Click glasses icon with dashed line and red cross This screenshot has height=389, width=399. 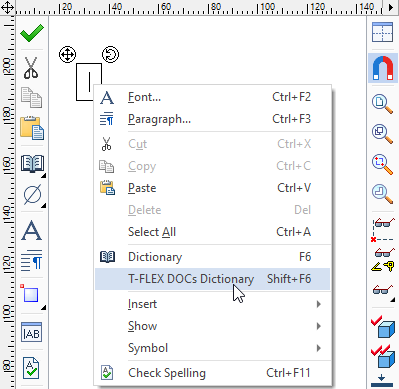point(383,230)
